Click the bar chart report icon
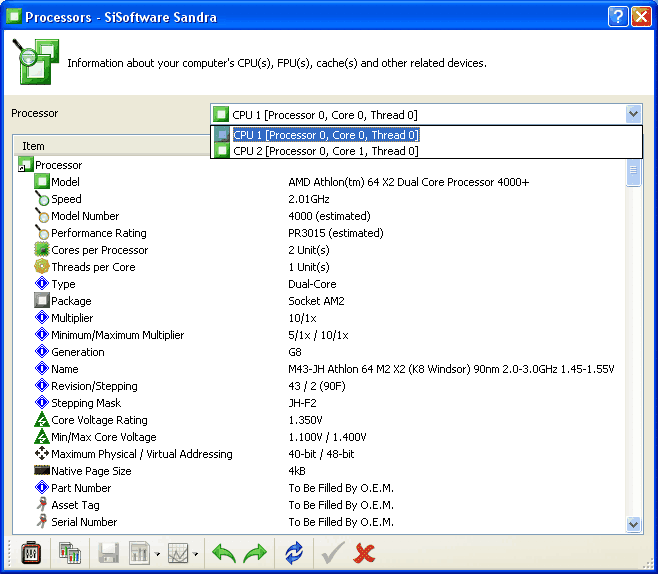658x574 pixels. point(139,553)
